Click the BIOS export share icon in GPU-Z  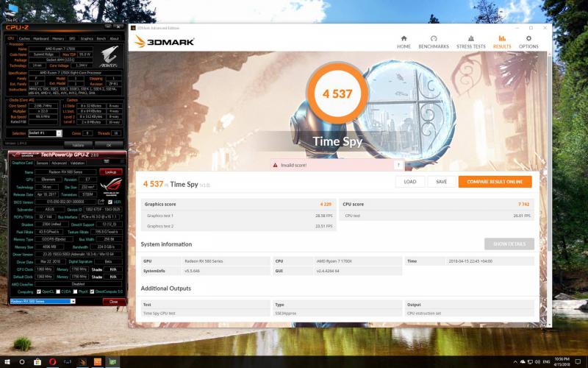click(101, 201)
